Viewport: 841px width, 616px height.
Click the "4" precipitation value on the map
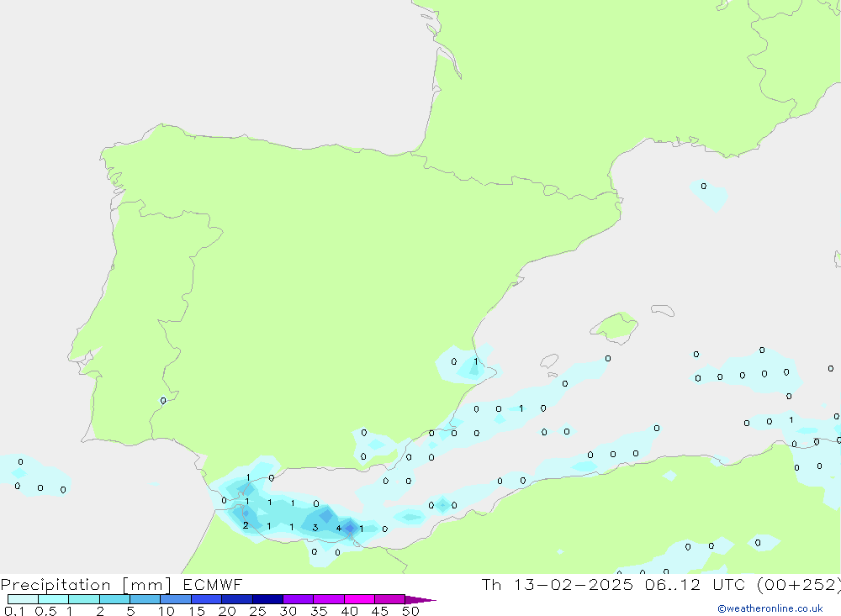coord(338,528)
